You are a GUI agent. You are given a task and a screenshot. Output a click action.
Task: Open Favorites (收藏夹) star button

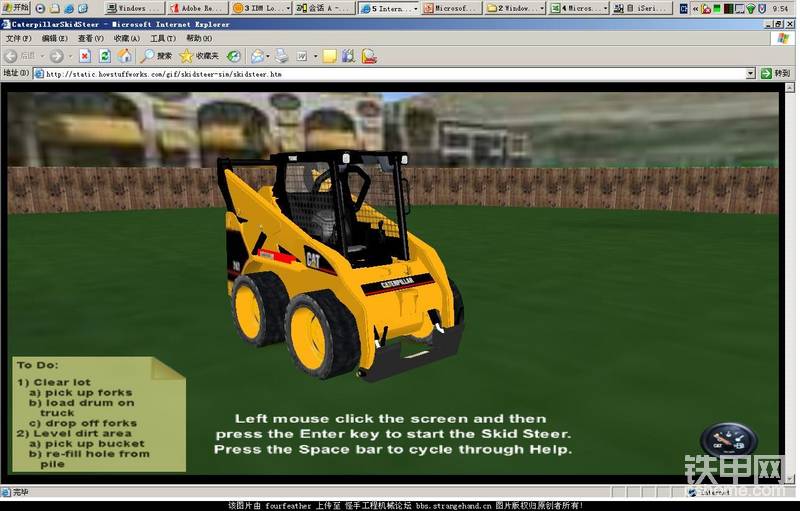tap(199, 56)
